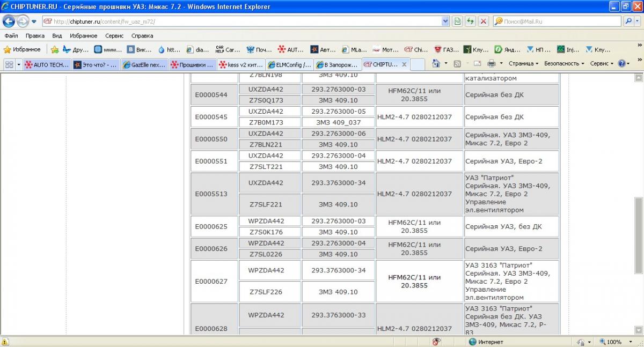The height and width of the screenshot is (347, 644).
Task: Open the Сервис command bar dropdown
Action: [602, 63]
